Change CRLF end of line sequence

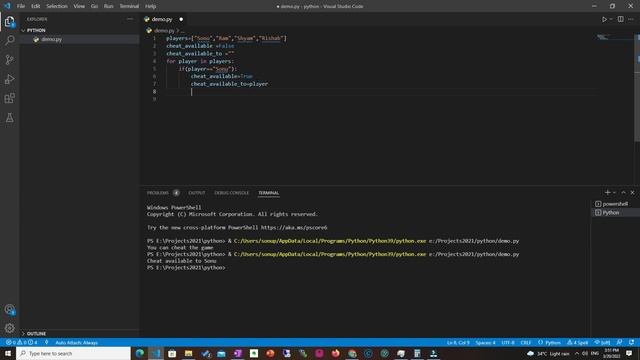pyautogui.click(x=526, y=342)
